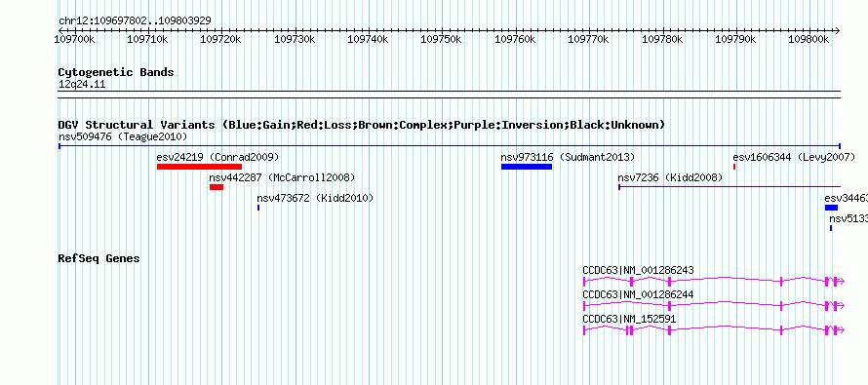Viewport: 868px width, 385px height.
Task: Select the blue esv34463 gain bar
Action: [832, 208]
